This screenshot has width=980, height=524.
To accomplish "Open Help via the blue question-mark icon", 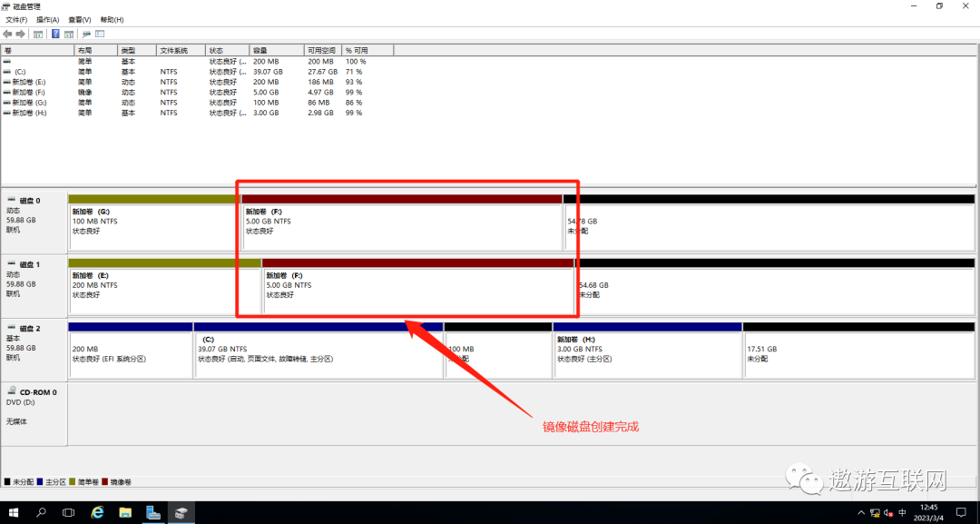I will click(x=55, y=34).
